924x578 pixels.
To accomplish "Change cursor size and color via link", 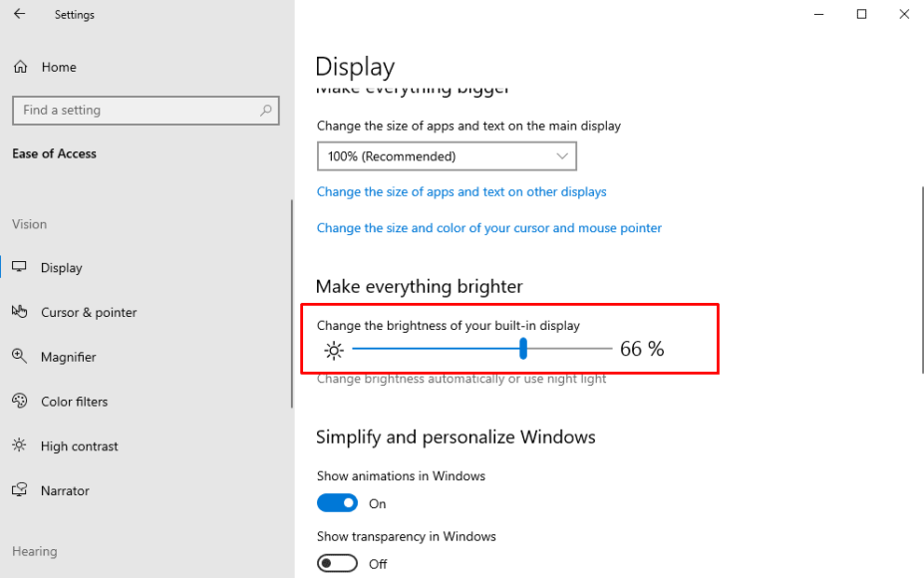I will point(488,227).
